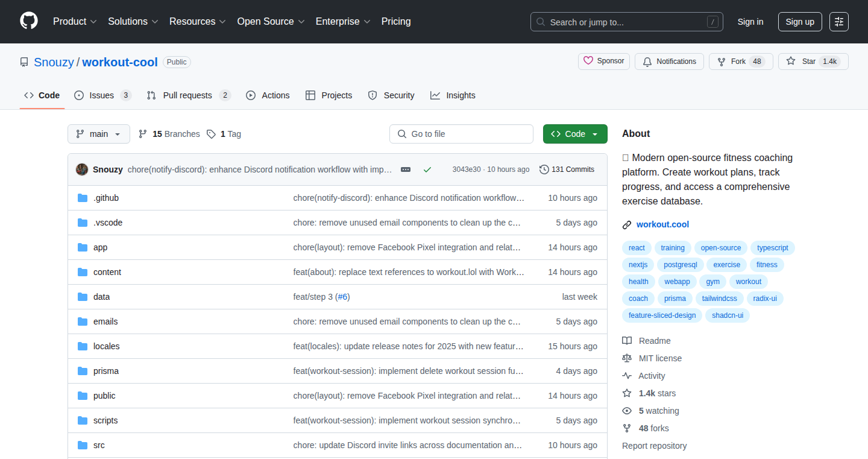The image size is (868, 459).
Task: Fork the repository via Fork button
Action: click(x=741, y=62)
